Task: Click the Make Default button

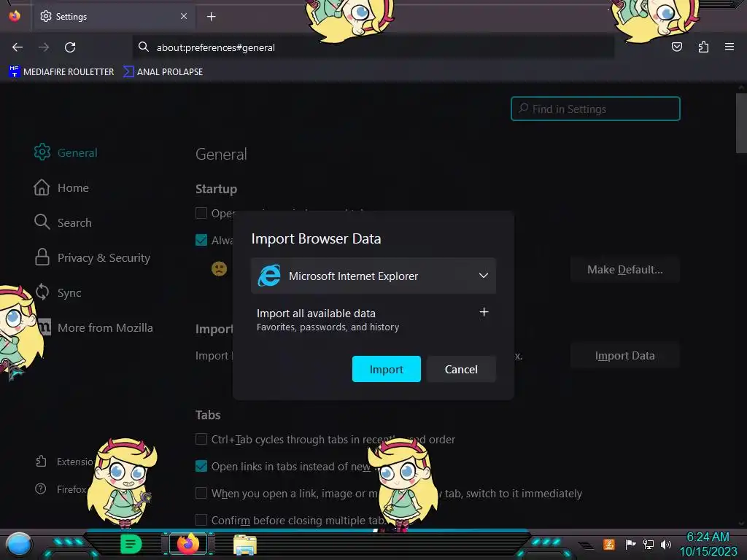Action: pyautogui.click(x=624, y=270)
